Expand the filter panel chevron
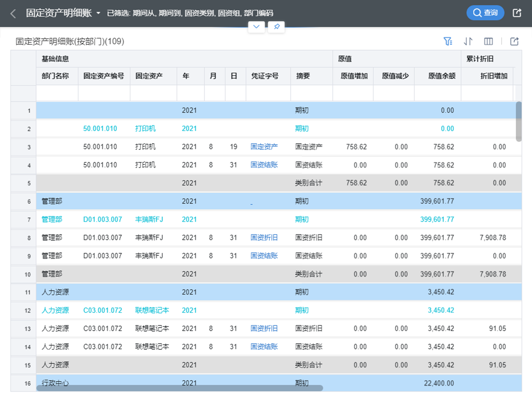The image size is (532, 399). tap(256, 27)
